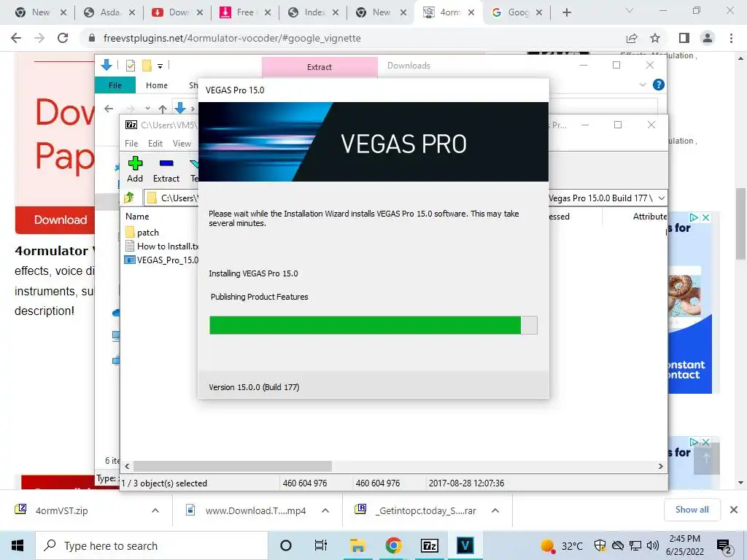Toggle Chrome side panel
This screenshot has width=747, height=560.
coord(684,38)
